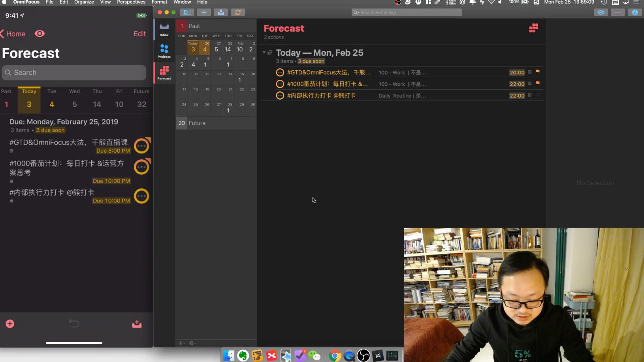Tap the status circle of #内部执行力打卡 on iPhone
The width and height of the screenshot is (644, 362).
(x=141, y=196)
